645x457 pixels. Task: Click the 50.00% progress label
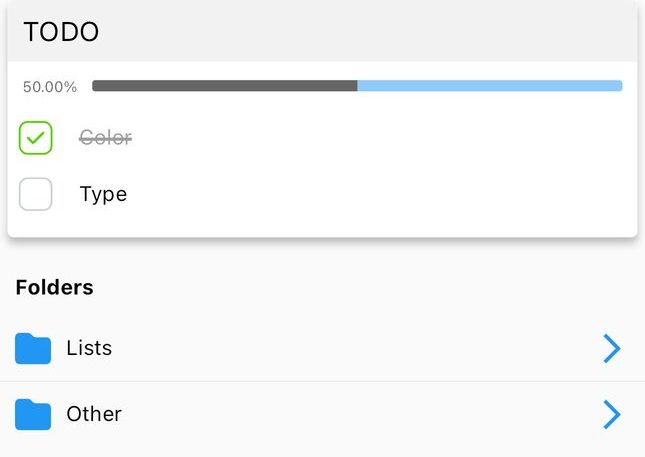(x=50, y=87)
